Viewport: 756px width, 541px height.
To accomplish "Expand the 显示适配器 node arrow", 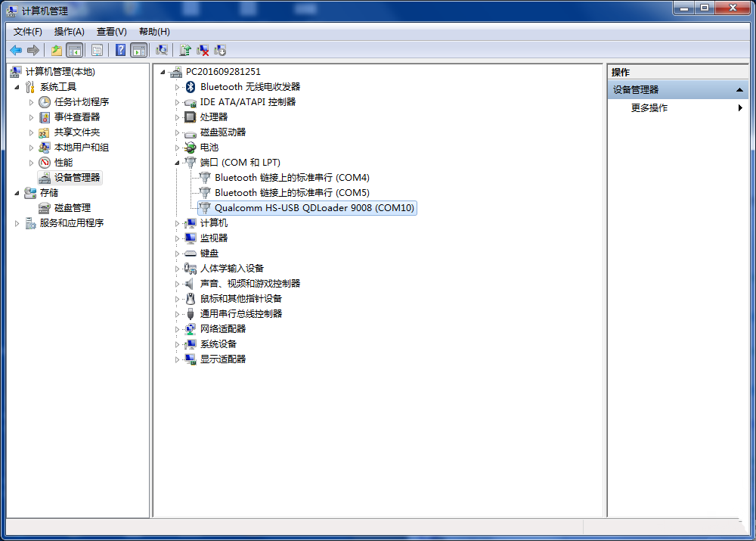I will pos(177,359).
